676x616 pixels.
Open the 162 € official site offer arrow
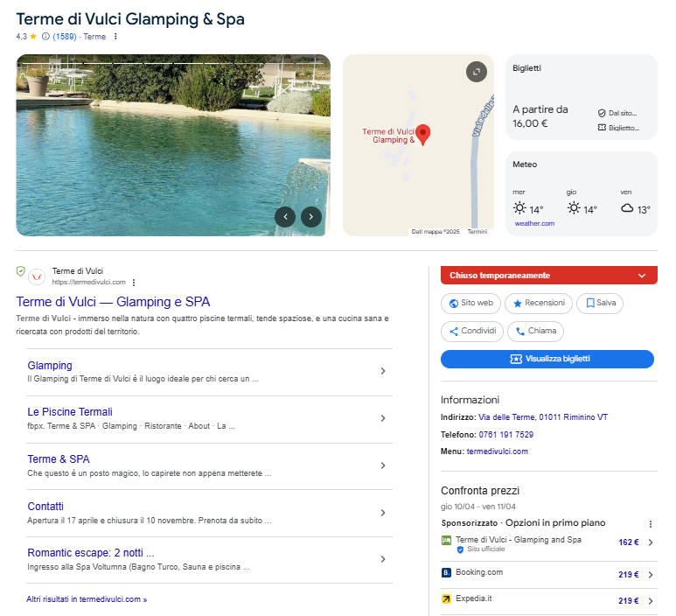tap(651, 542)
